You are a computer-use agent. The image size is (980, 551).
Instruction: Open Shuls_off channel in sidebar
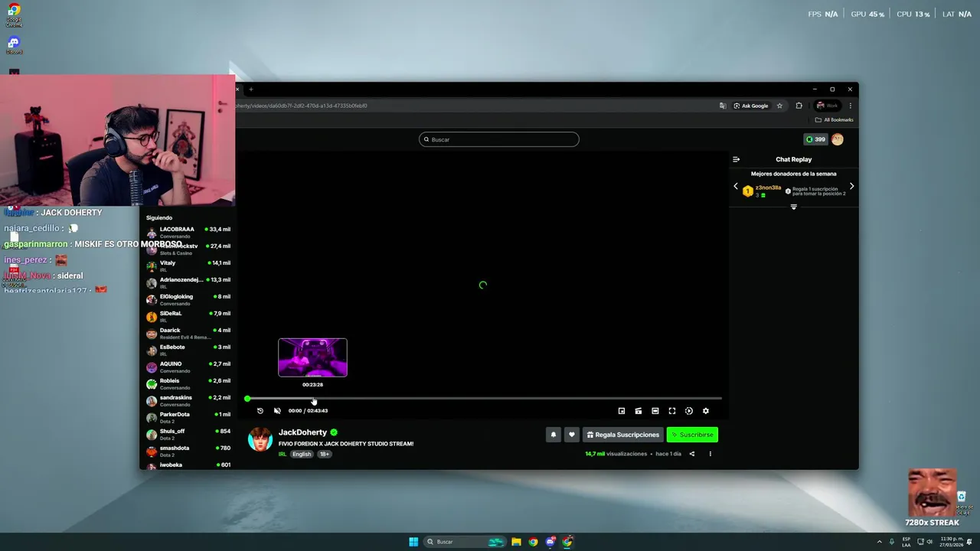pyautogui.click(x=188, y=434)
